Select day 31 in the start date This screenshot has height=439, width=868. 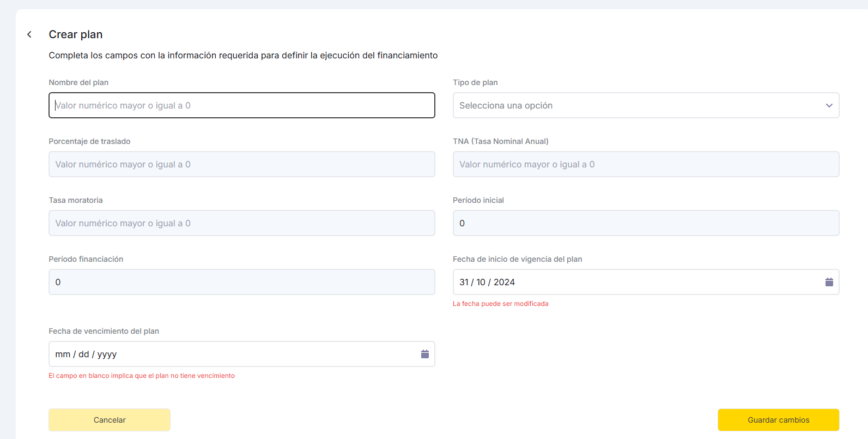(464, 282)
